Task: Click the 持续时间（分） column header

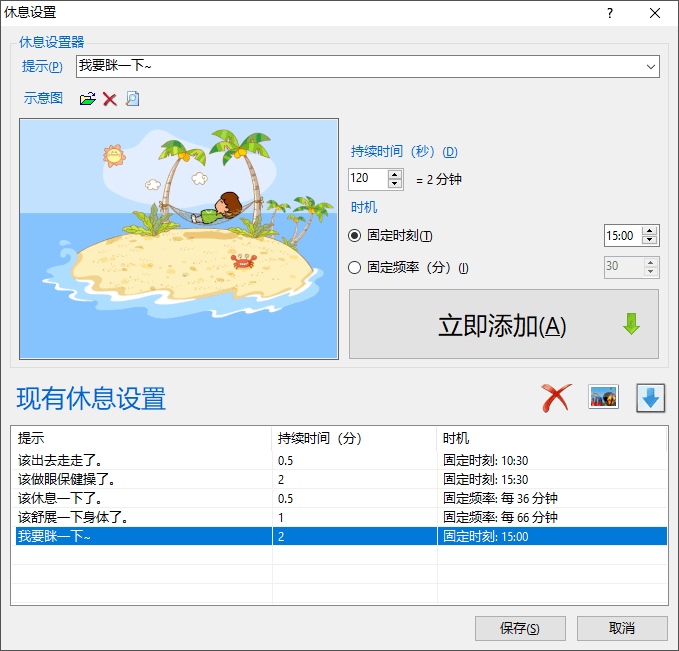Action: click(354, 438)
